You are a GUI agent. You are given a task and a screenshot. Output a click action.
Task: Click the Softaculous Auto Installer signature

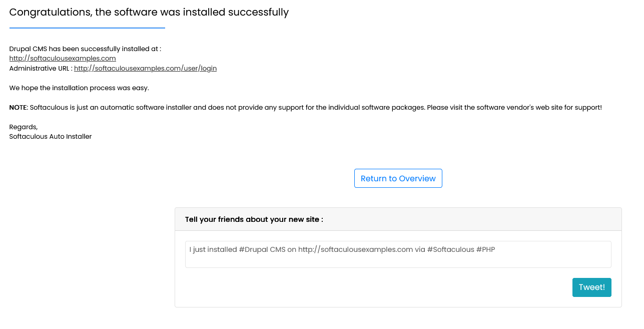(50, 136)
